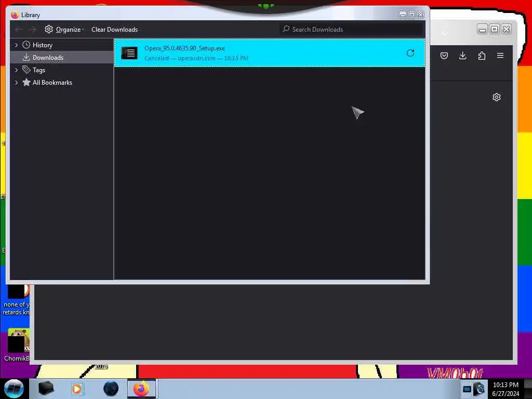Open the Organize menu
Viewport: 532px width, 399px height.
(x=64, y=30)
